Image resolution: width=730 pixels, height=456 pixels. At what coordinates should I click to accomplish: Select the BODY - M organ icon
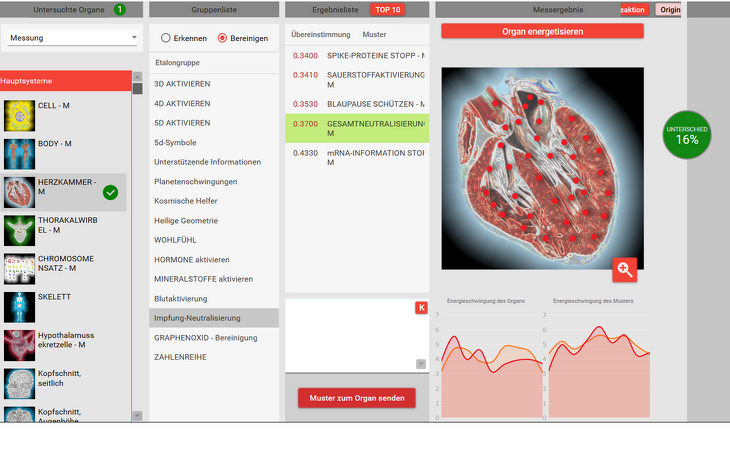[20, 154]
